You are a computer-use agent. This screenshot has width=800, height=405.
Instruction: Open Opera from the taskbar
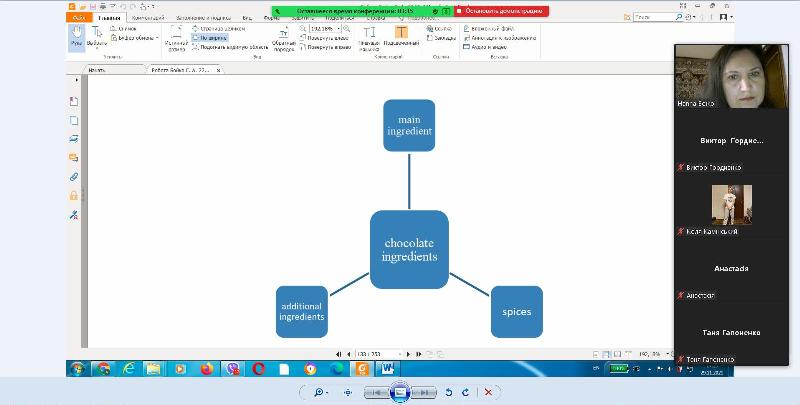click(258, 368)
